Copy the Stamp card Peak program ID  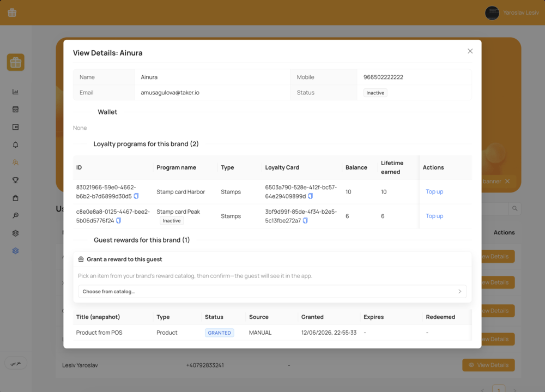tap(118, 220)
